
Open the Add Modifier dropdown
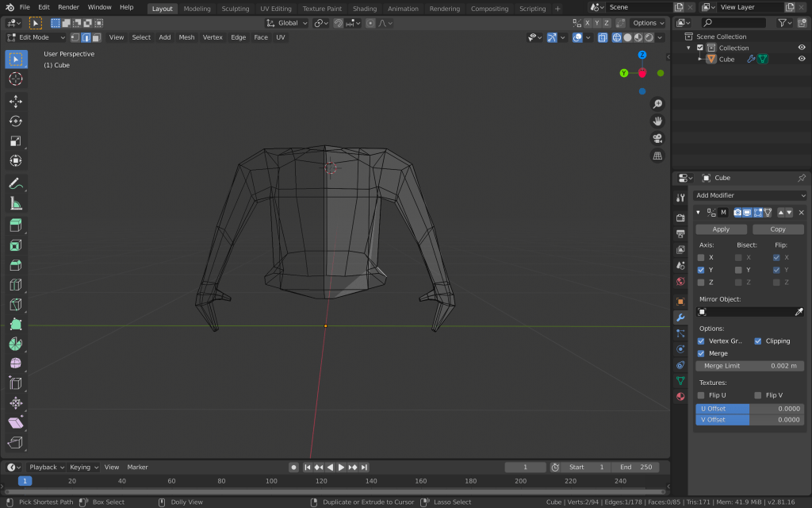tap(749, 195)
